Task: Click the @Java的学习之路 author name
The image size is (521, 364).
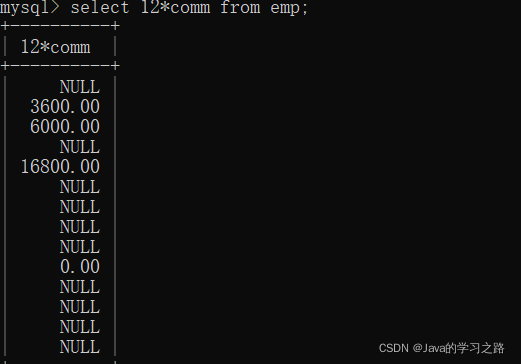Action: coord(459,348)
